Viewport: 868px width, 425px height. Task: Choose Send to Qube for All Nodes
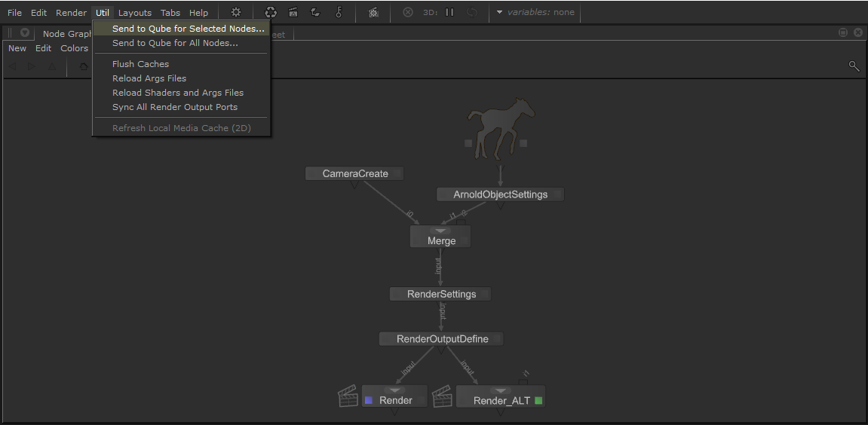(182, 43)
